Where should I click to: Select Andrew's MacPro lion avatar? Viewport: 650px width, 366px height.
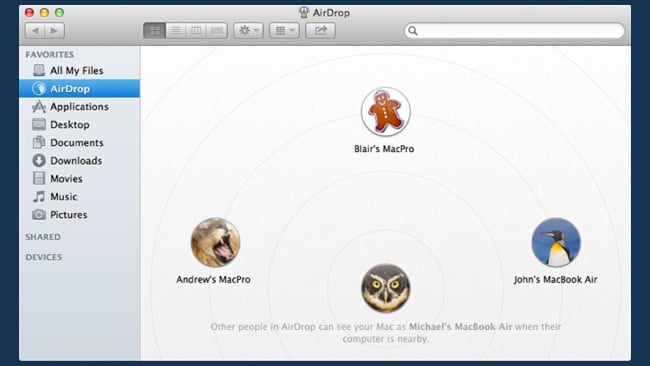(x=215, y=242)
